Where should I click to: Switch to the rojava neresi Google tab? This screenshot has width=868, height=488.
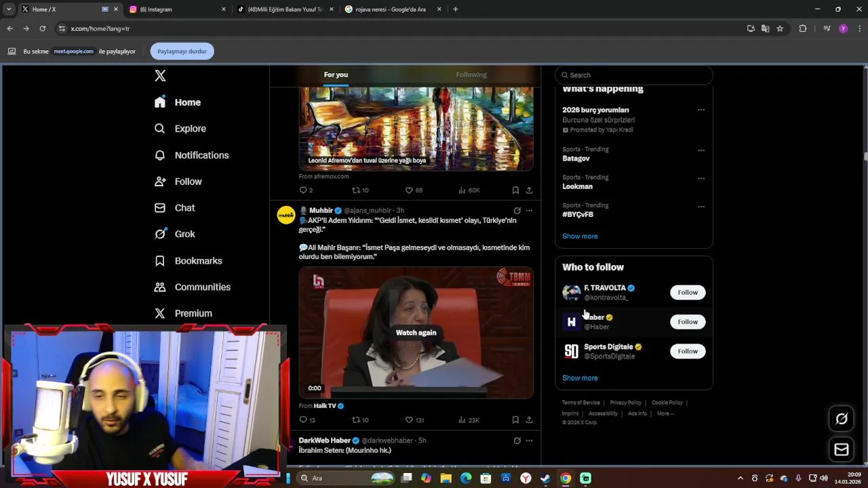click(392, 9)
